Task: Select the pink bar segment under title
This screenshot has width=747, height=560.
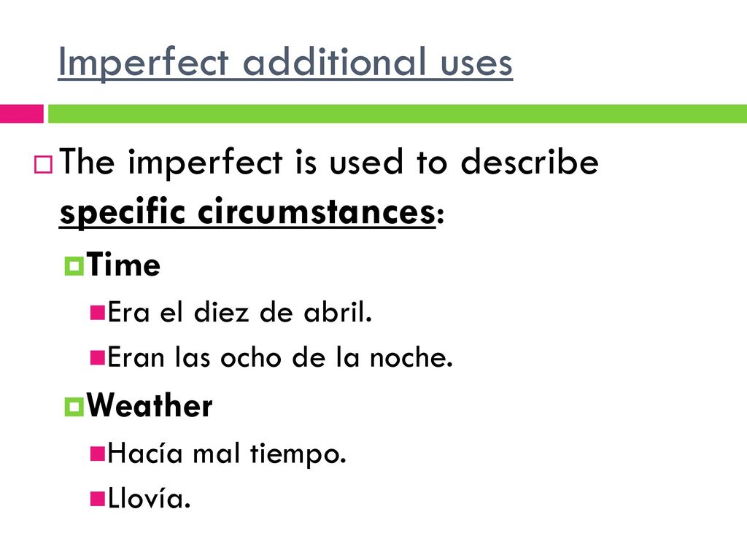Action: 21,114
